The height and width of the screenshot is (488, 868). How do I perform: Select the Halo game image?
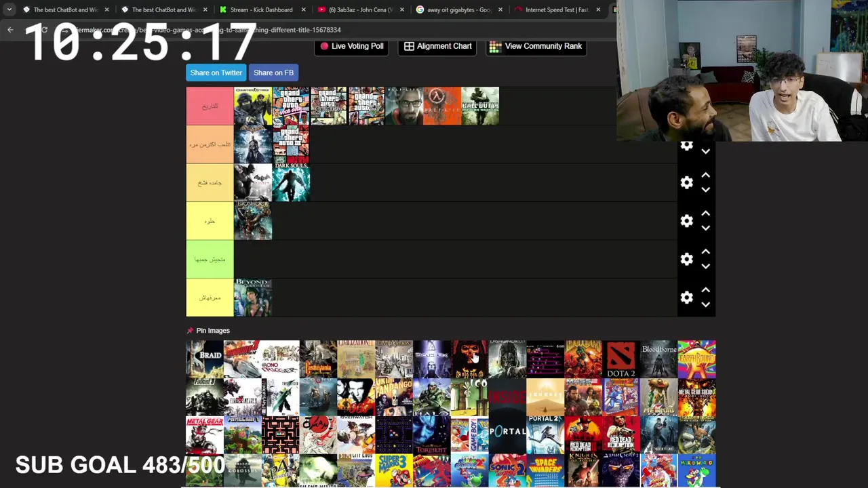point(431,397)
